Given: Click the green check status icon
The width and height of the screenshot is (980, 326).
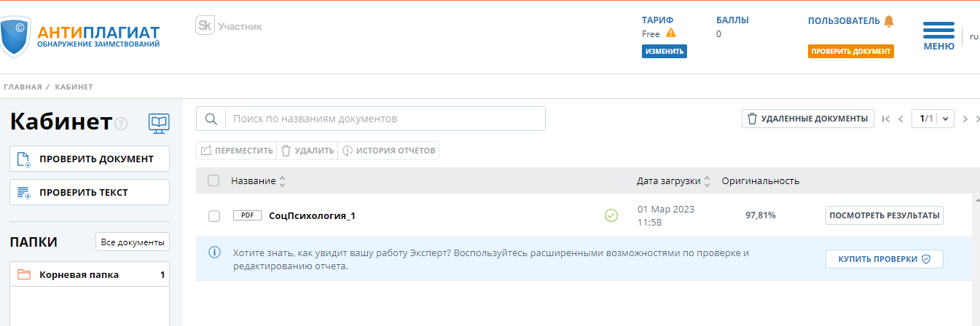Looking at the screenshot, I should point(611,215).
